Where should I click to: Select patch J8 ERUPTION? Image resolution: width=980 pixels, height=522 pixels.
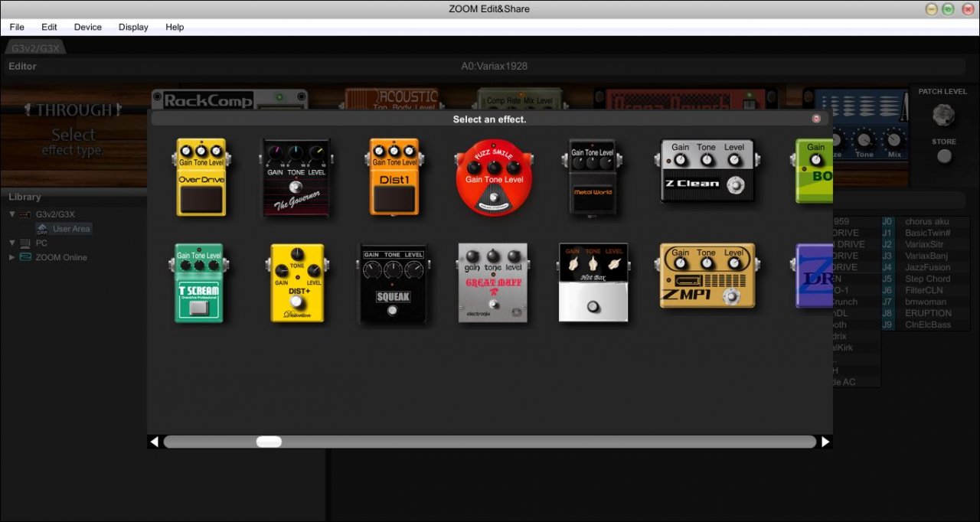[926, 313]
